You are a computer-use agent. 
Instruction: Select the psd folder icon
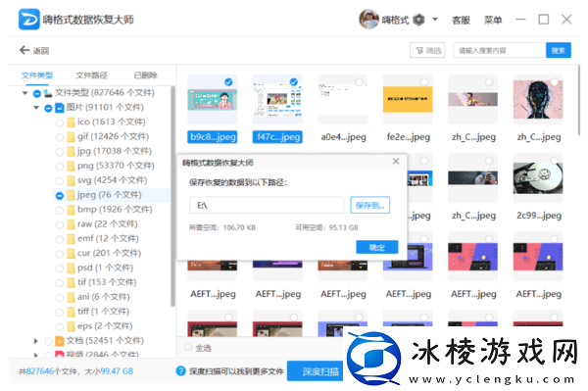pyautogui.click(x=71, y=269)
